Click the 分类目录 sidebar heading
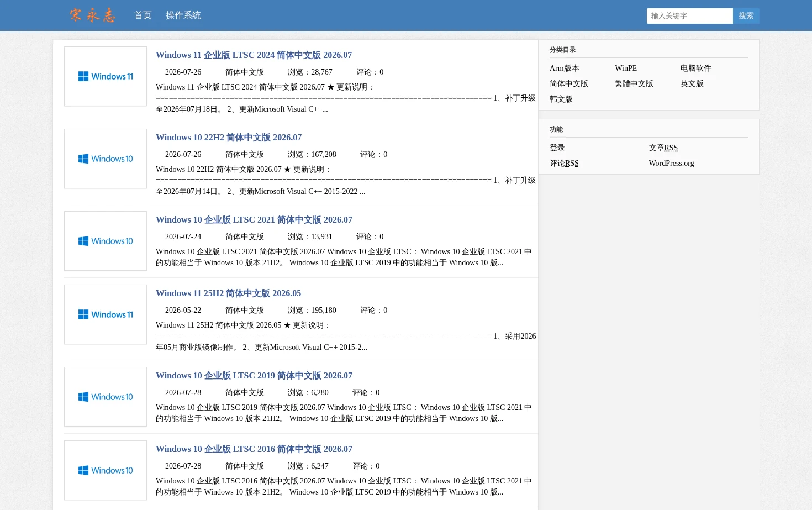Viewport: 812px width, 510px height. click(563, 50)
